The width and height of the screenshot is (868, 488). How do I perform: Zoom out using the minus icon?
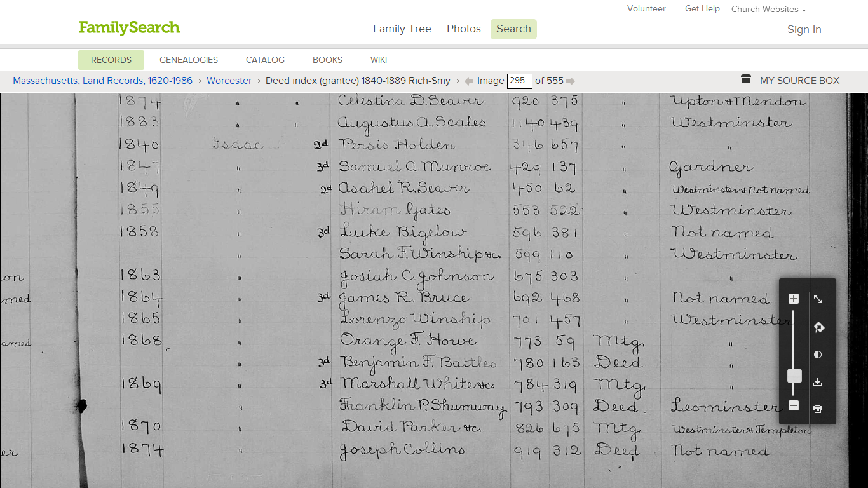pos(793,405)
